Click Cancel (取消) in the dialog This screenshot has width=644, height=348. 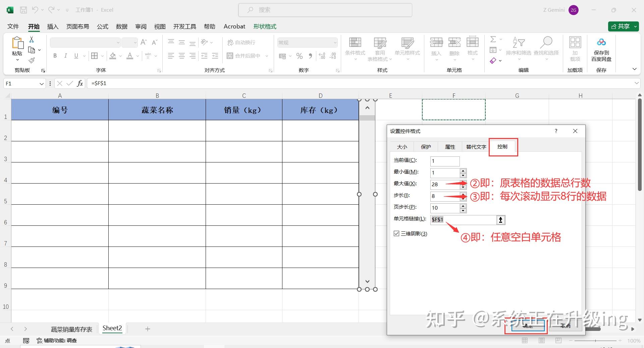click(x=565, y=326)
